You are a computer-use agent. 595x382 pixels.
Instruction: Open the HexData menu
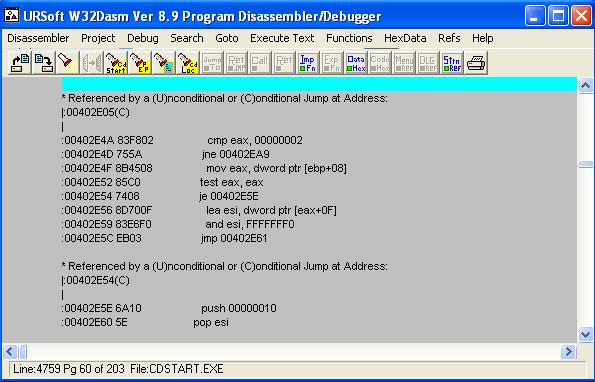pos(405,38)
